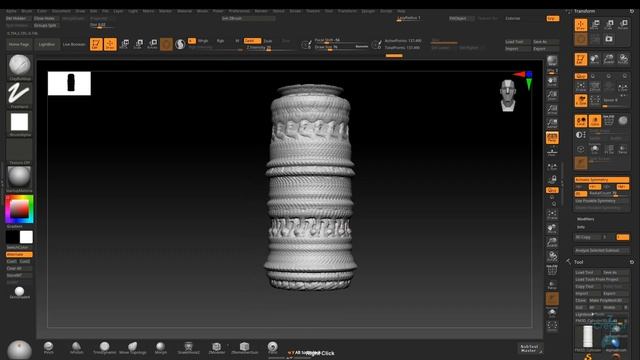Toggle the Zsub mode button
Screen dimensions: 640x360
[x=268, y=41]
